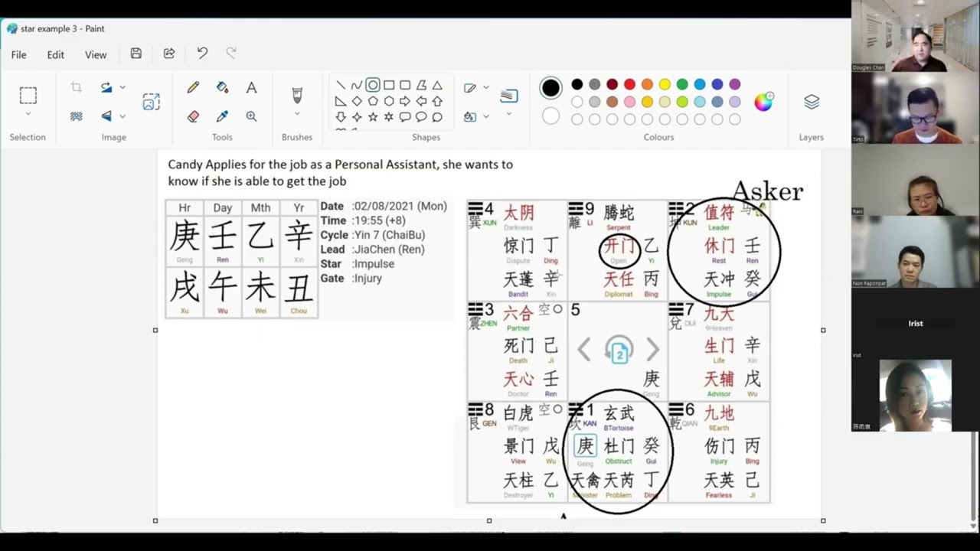The width and height of the screenshot is (980, 551).
Task: Expand the Rotate options arrow
Action: (122, 88)
